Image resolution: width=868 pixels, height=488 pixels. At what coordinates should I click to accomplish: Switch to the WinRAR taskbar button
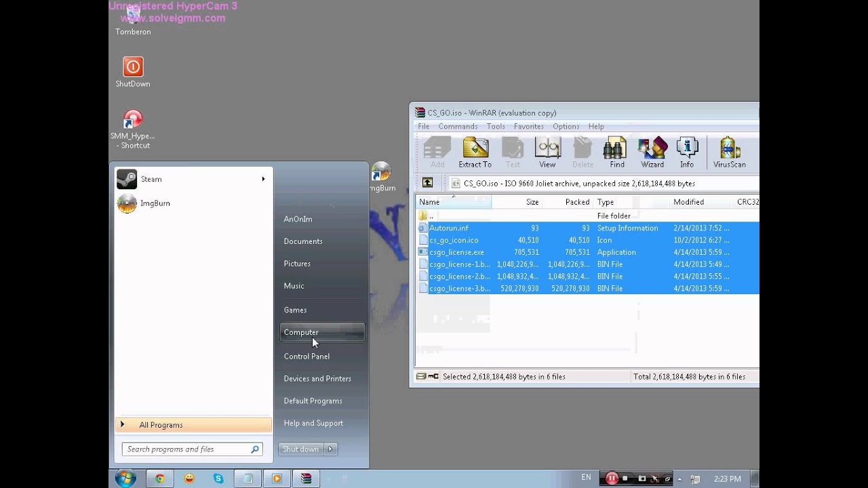(306, 479)
